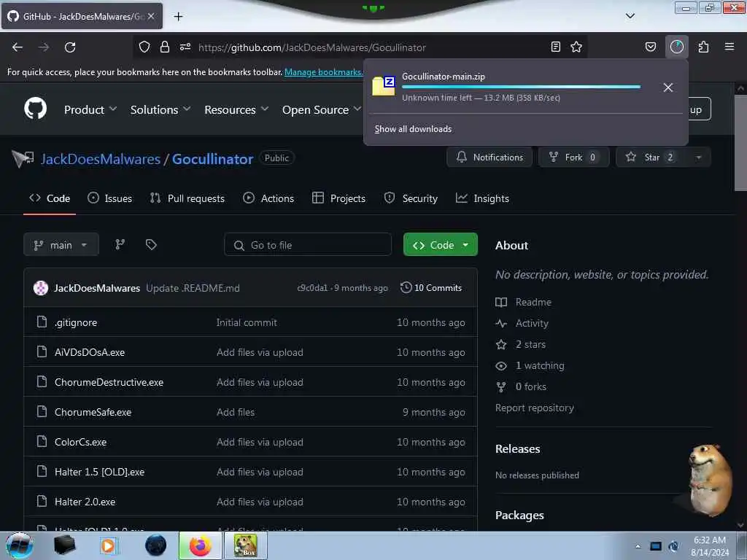Open the Manage bookmarks link

(323, 72)
